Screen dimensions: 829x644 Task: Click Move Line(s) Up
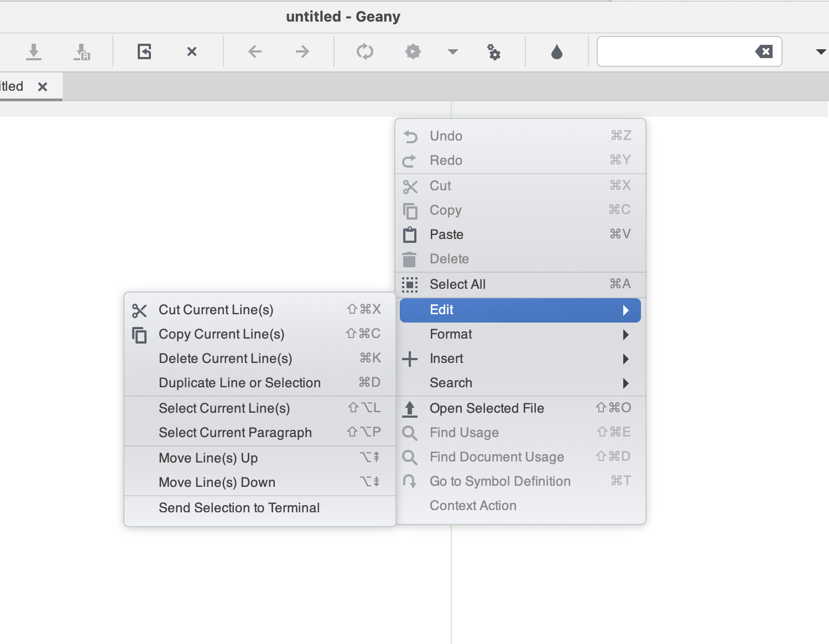[x=259, y=458]
